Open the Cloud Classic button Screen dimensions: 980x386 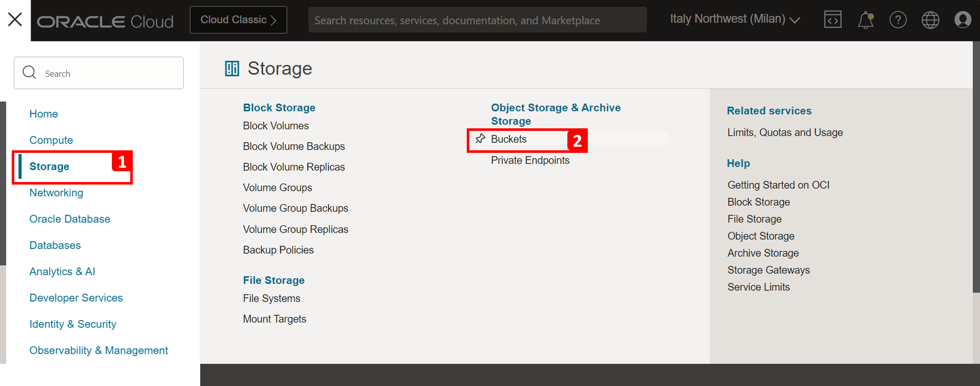coord(238,20)
